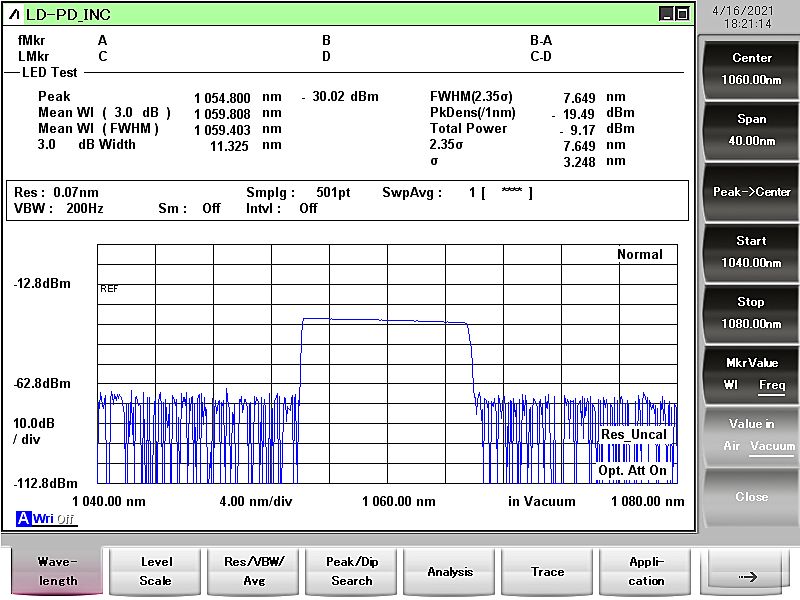Viewport: 800px width, 600px height.
Task: Open the Level Scale menu
Action: click(156, 572)
